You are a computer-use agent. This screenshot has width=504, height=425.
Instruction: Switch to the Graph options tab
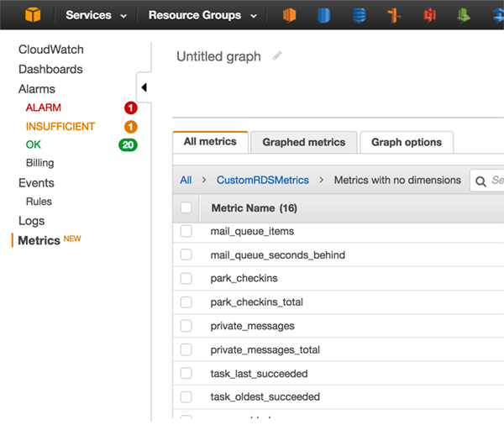[407, 142]
